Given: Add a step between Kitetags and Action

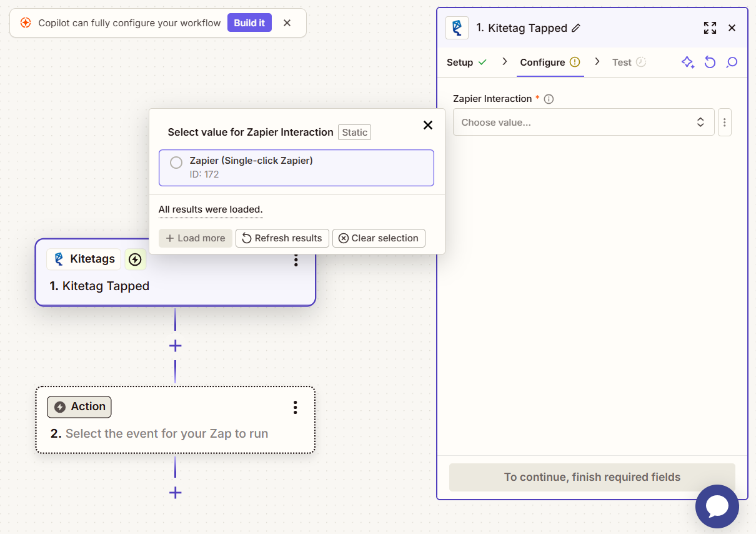Looking at the screenshot, I should click(176, 346).
